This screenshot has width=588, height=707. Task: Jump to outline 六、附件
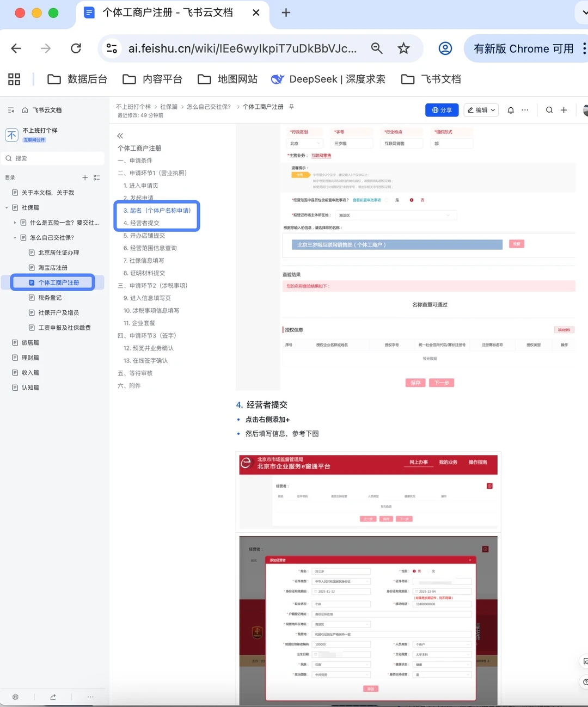(x=130, y=386)
